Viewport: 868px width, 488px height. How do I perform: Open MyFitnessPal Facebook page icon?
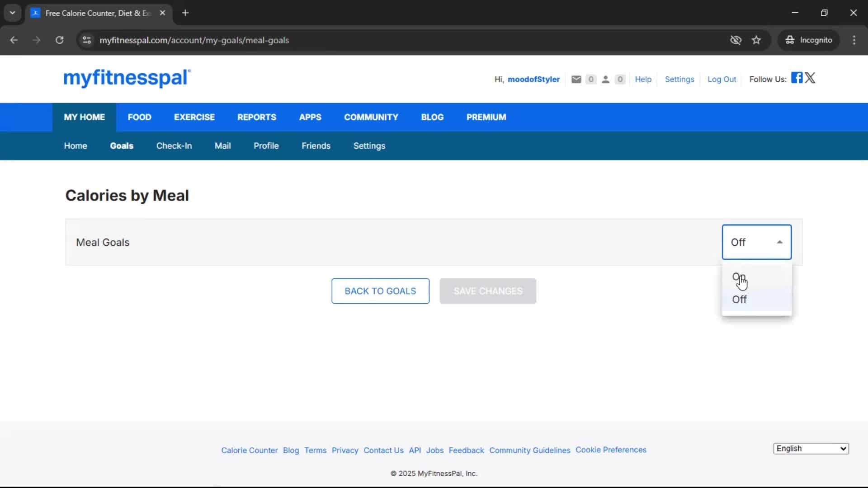[x=797, y=78]
